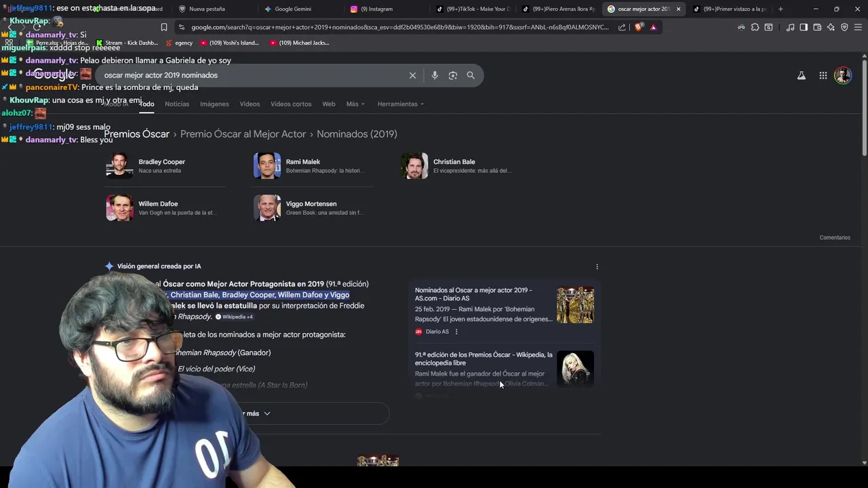Open the Google apps grid
Viewport: 868px width, 488px height.
pyautogui.click(x=823, y=76)
